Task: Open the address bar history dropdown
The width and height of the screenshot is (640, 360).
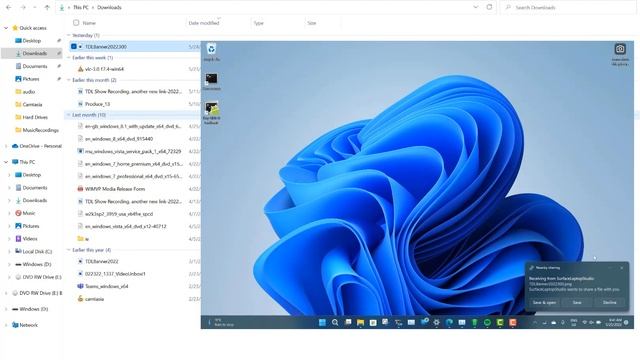Action: point(476,7)
